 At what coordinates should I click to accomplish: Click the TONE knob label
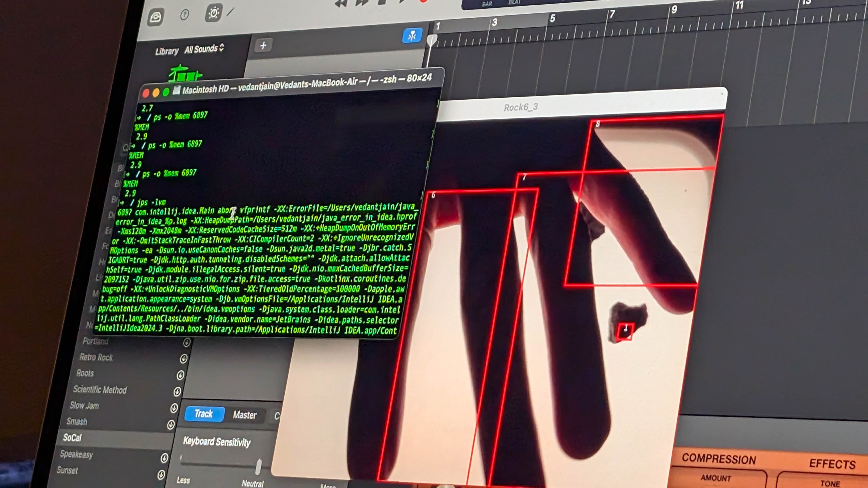(x=830, y=483)
